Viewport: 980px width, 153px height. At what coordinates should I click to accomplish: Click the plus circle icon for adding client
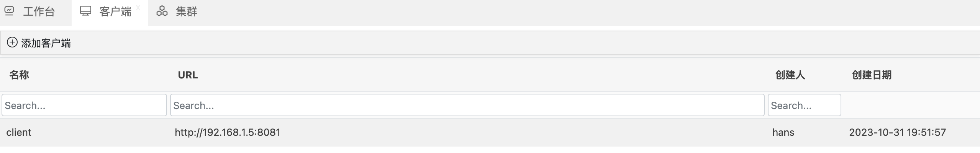click(12, 42)
